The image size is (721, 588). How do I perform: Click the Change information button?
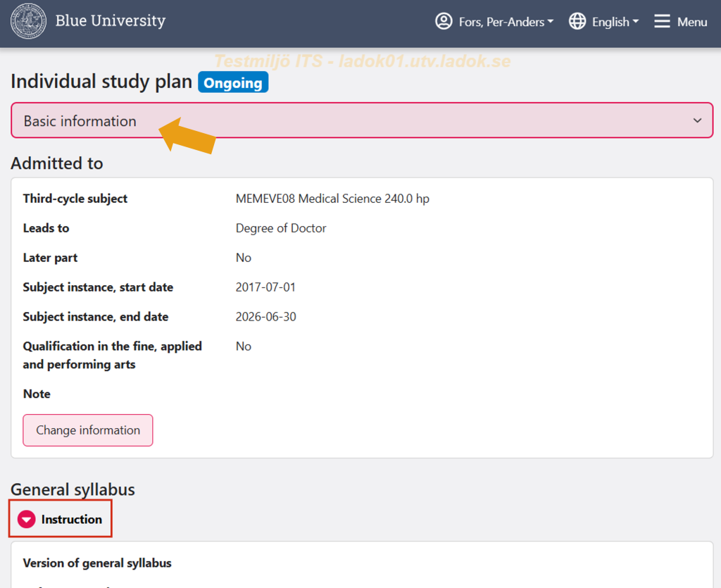pyautogui.click(x=88, y=430)
